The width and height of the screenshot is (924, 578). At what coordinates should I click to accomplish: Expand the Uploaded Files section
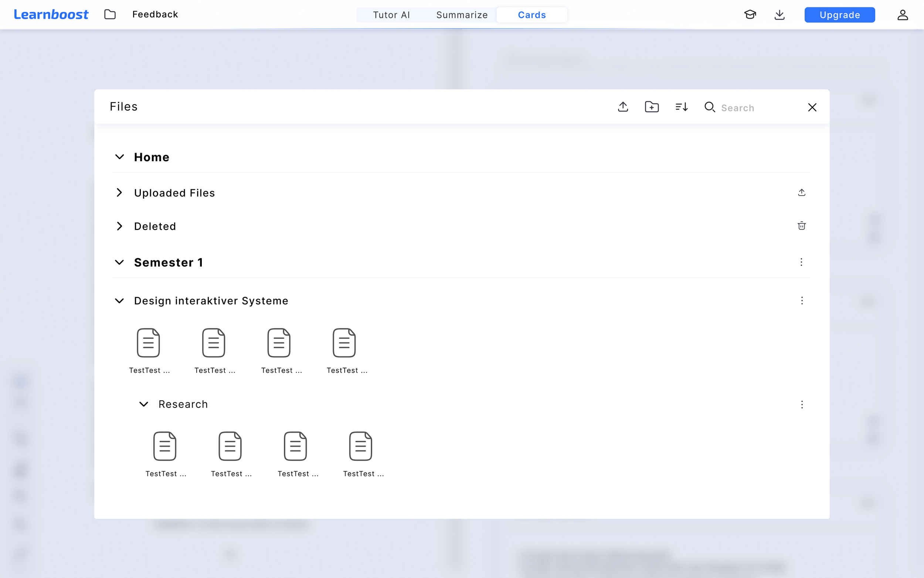pos(119,193)
